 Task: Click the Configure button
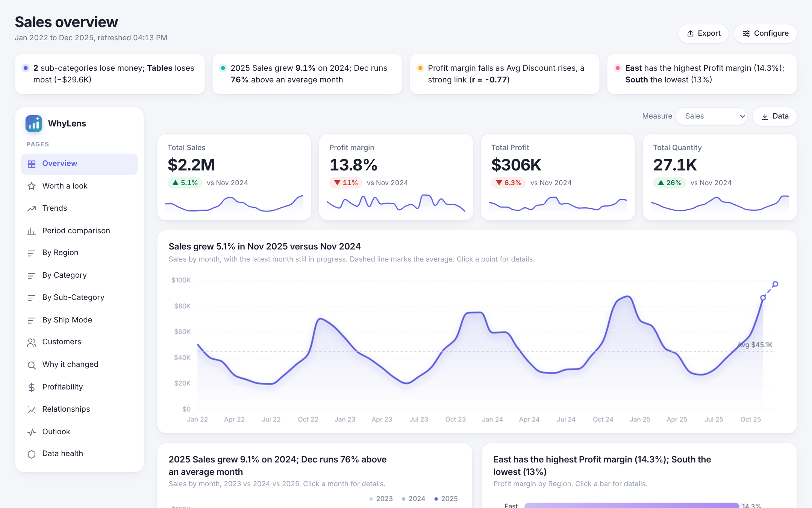(x=765, y=33)
